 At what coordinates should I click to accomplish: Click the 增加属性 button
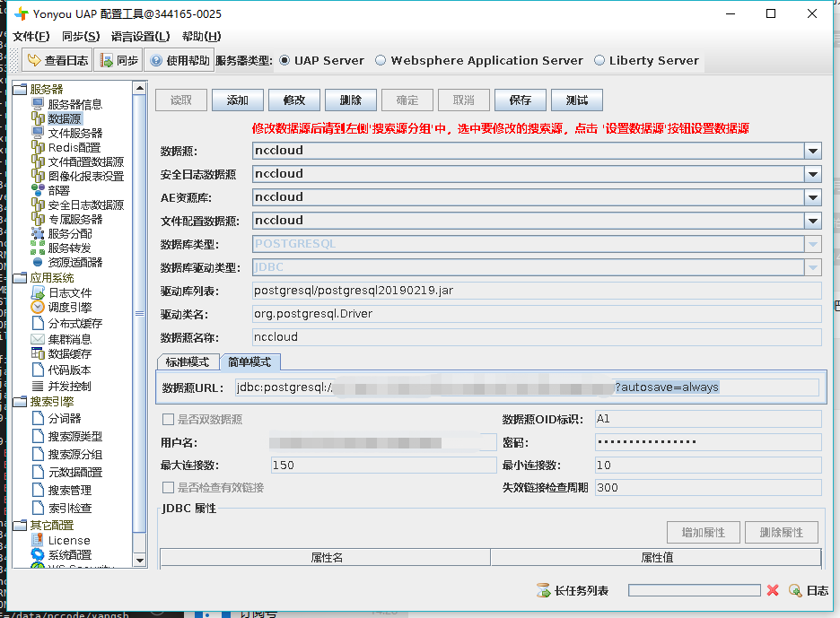(704, 532)
